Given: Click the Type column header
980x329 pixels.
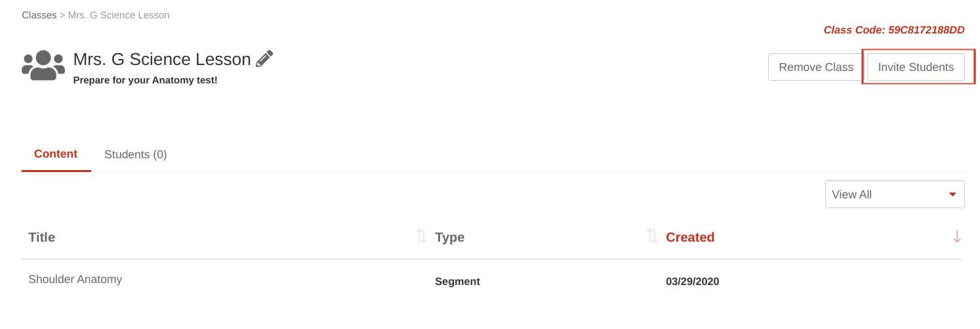Looking at the screenshot, I should [449, 237].
